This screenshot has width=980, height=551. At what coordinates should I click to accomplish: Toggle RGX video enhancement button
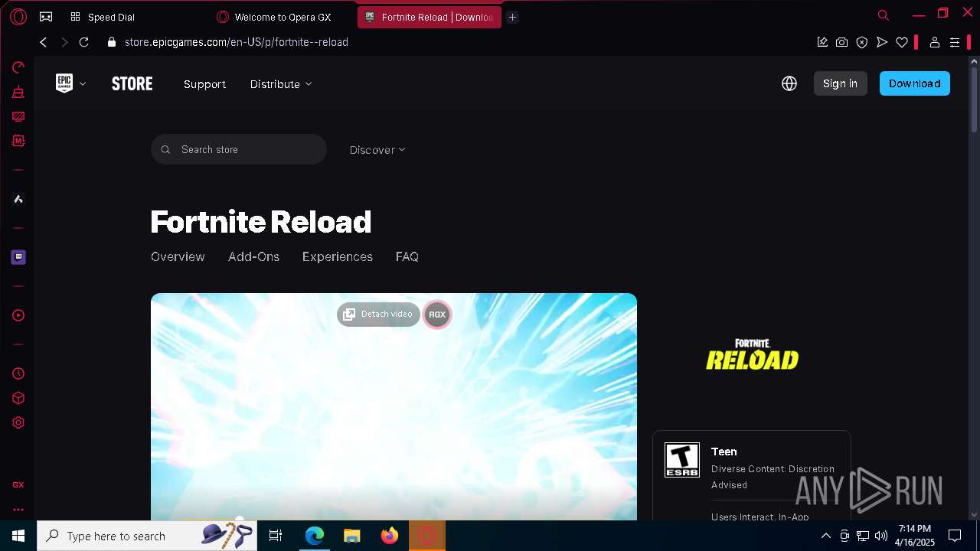[x=437, y=315]
